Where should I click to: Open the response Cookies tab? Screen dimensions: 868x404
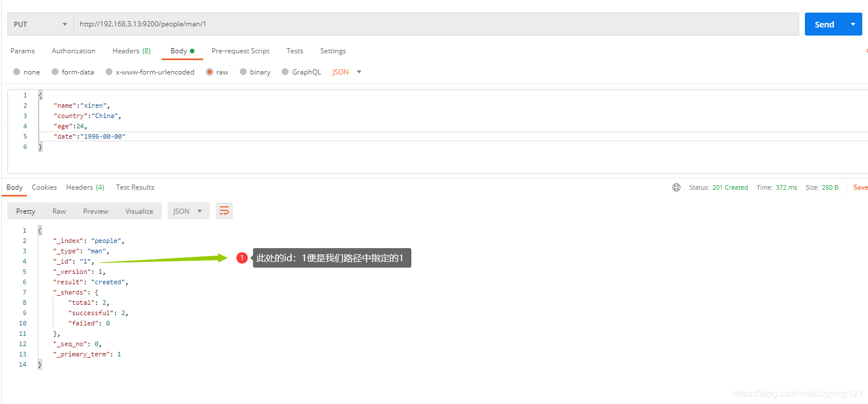click(44, 187)
